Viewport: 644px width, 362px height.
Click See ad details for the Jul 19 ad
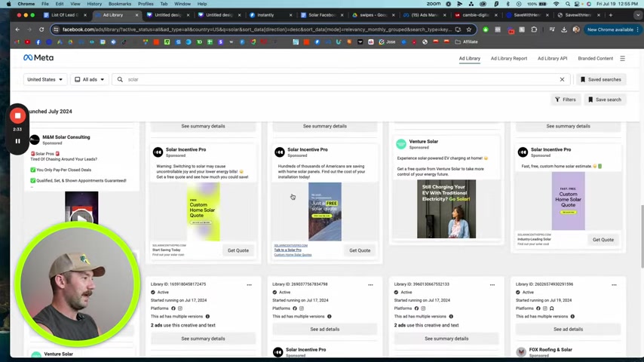(x=568, y=329)
